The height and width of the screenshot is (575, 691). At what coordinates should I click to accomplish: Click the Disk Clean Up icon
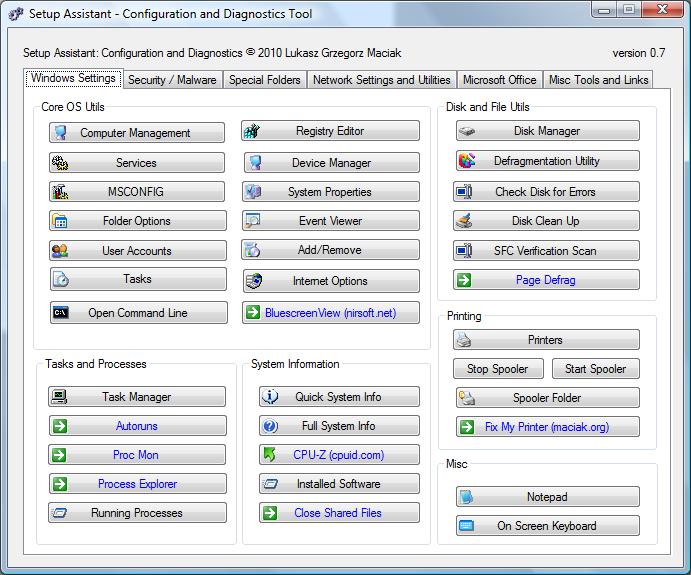pos(466,221)
